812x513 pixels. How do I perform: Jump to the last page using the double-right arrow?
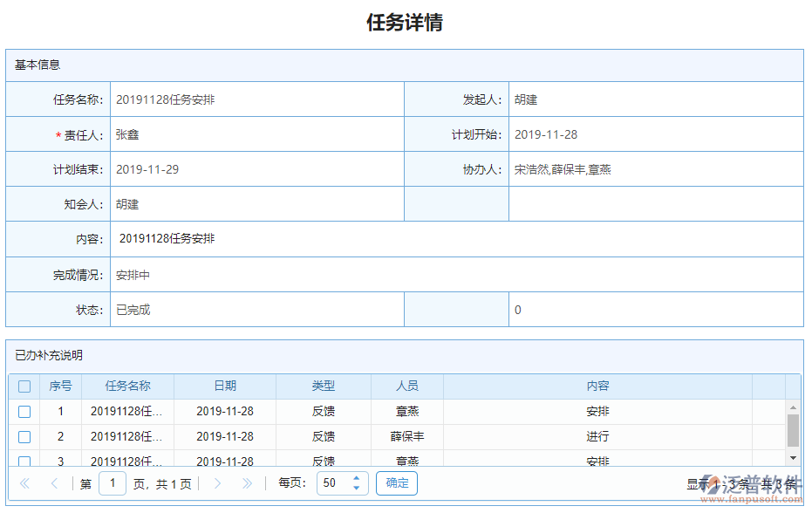pyautogui.click(x=247, y=482)
